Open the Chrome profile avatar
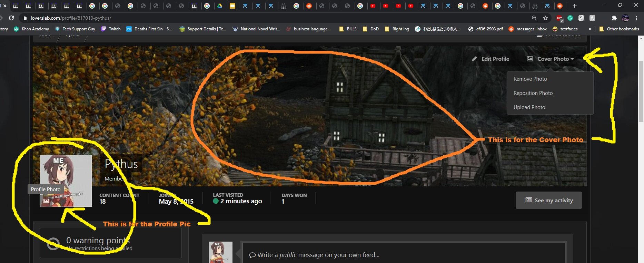 625,18
